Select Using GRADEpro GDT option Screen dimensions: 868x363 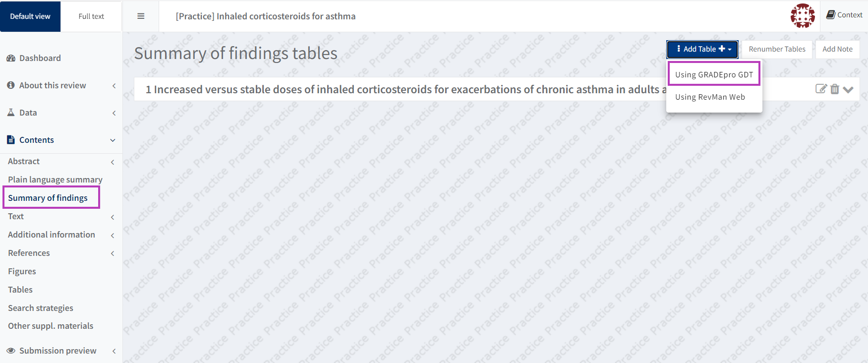coord(714,74)
